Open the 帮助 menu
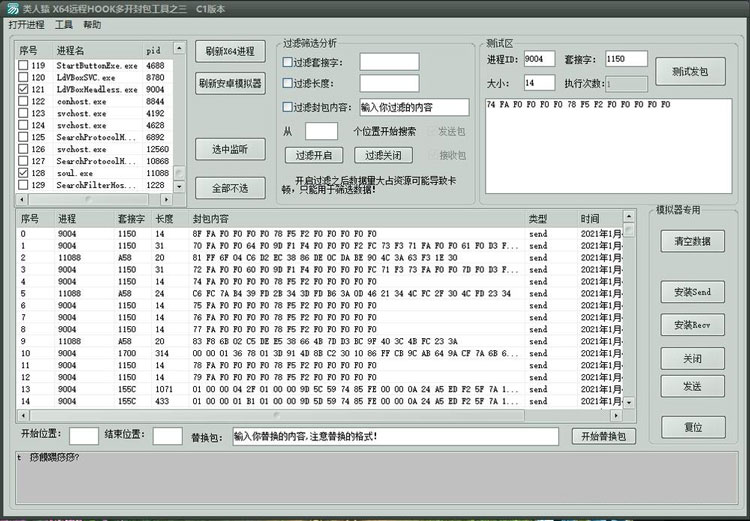 point(92,24)
